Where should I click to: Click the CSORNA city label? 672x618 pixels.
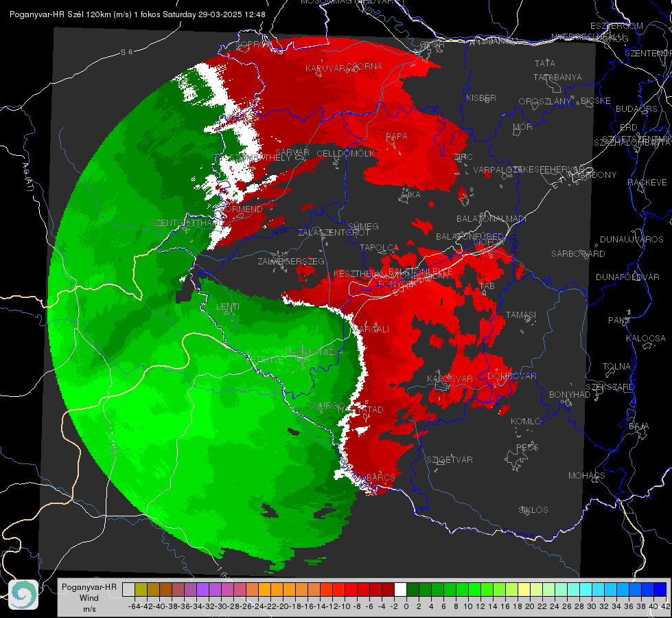pyautogui.click(x=364, y=67)
